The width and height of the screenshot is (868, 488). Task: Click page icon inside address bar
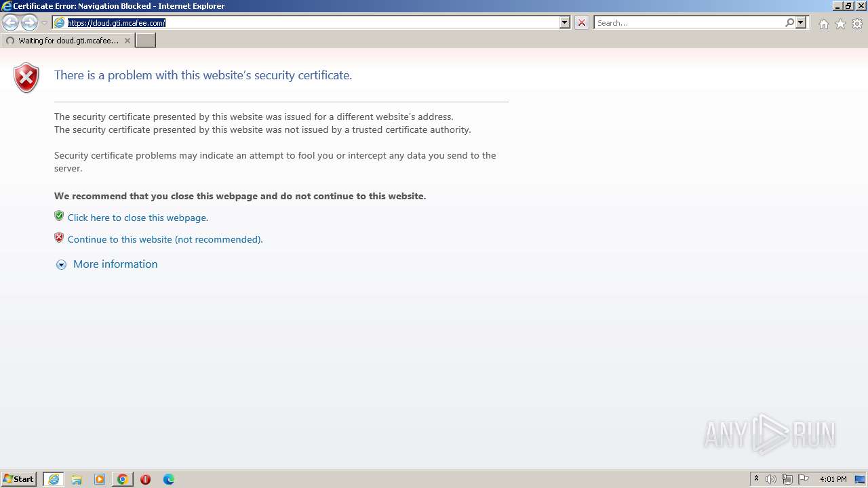[x=60, y=23]
